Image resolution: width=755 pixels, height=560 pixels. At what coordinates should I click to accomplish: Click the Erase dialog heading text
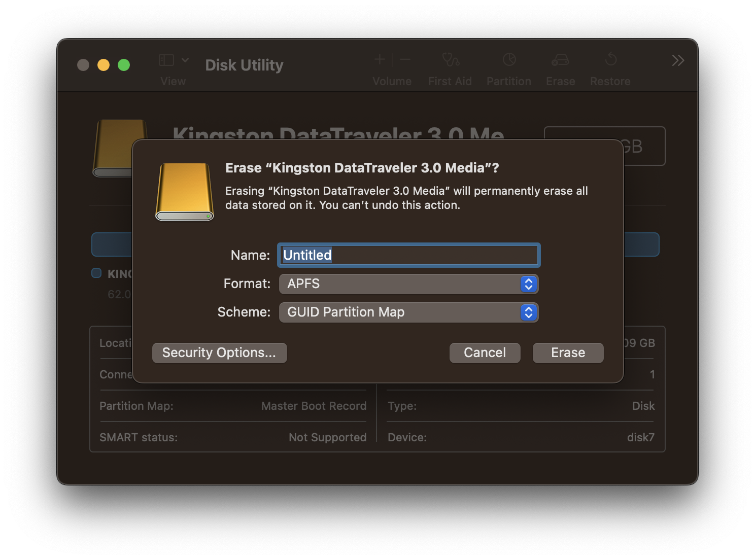pyautogui.click(x=362, y=168)
